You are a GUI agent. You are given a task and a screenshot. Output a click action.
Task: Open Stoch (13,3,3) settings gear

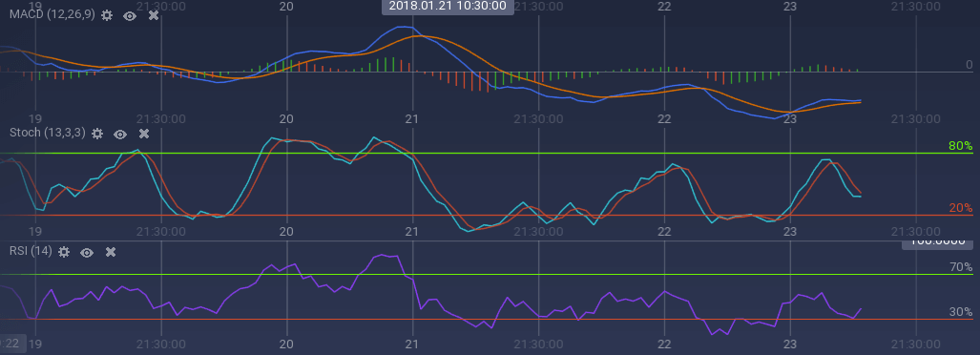coord(97,134)
